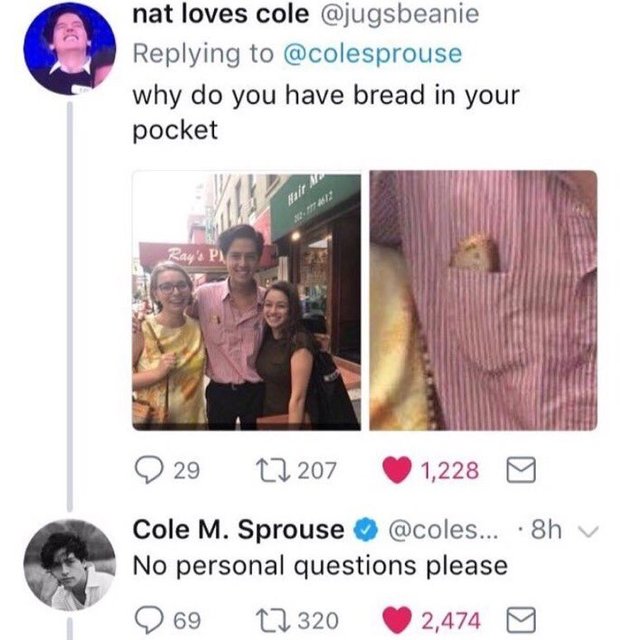Reply to Cole's tweet with 69 replies
620x640 pixels.
tap(148, 619)
